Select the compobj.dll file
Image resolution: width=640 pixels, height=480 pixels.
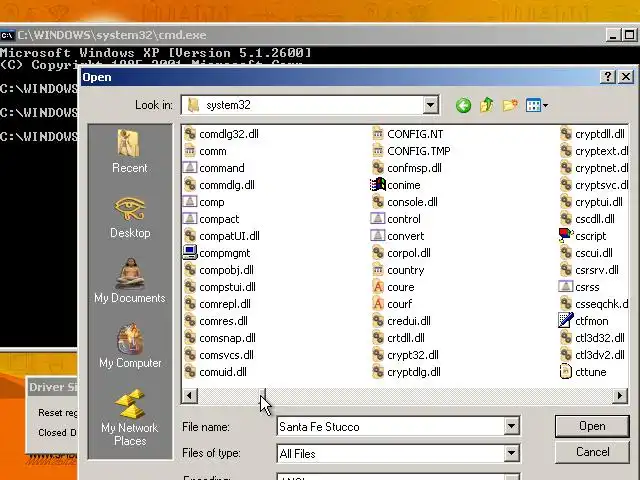[219, 270]
